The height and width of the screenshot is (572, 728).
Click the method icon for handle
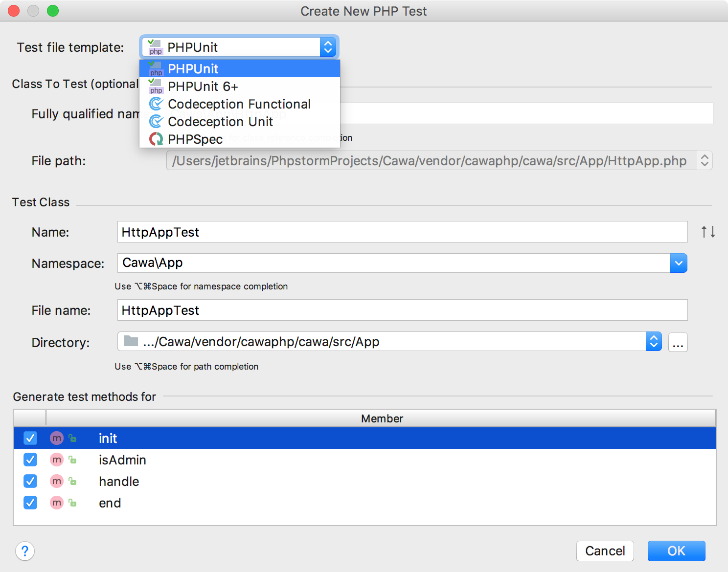coord(57,481)
